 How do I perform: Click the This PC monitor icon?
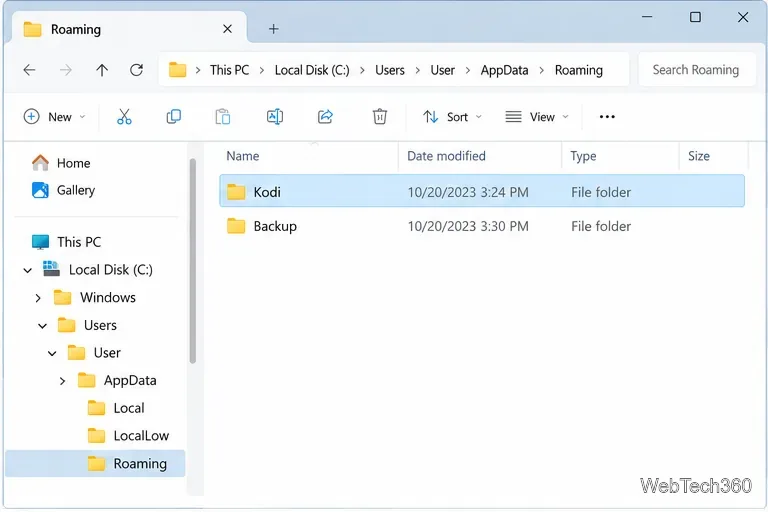[40, 242]
